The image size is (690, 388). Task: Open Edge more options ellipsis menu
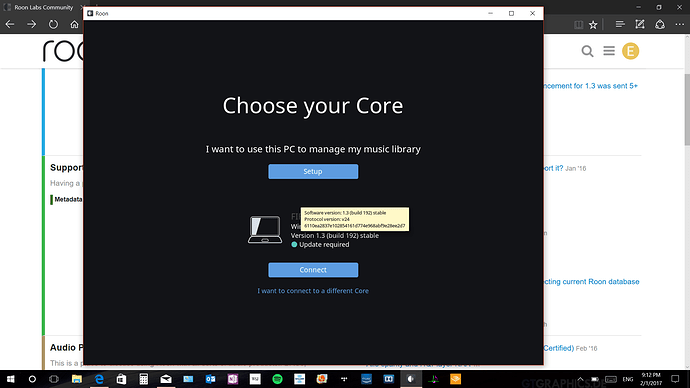click(x=679, y=25)
